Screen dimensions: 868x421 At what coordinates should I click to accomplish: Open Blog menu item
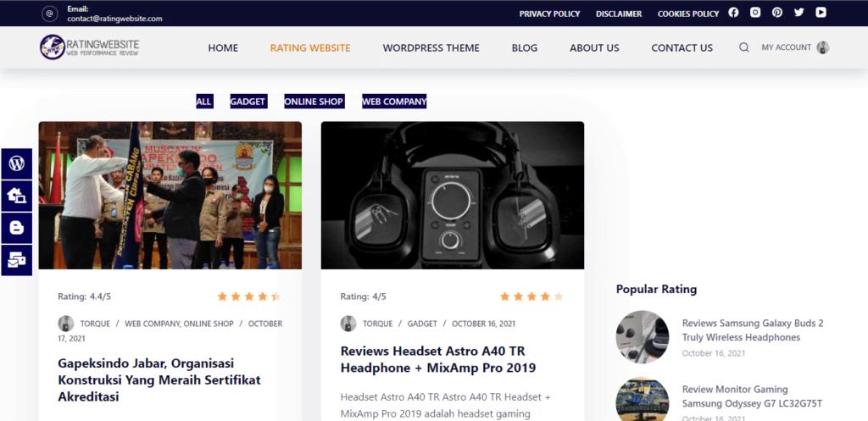pyautogui.click(x=525, y=48)
